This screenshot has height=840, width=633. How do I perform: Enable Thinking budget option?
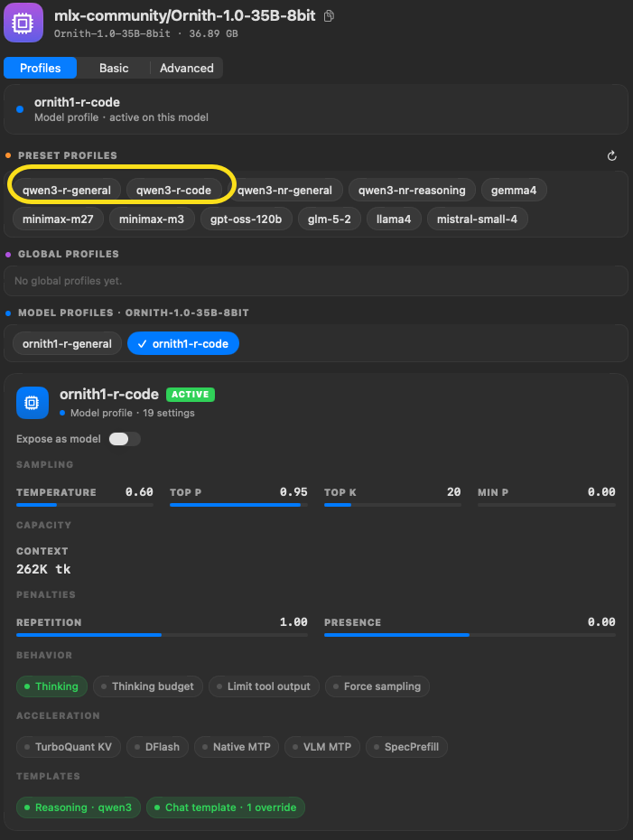click(x=148, y=686)
